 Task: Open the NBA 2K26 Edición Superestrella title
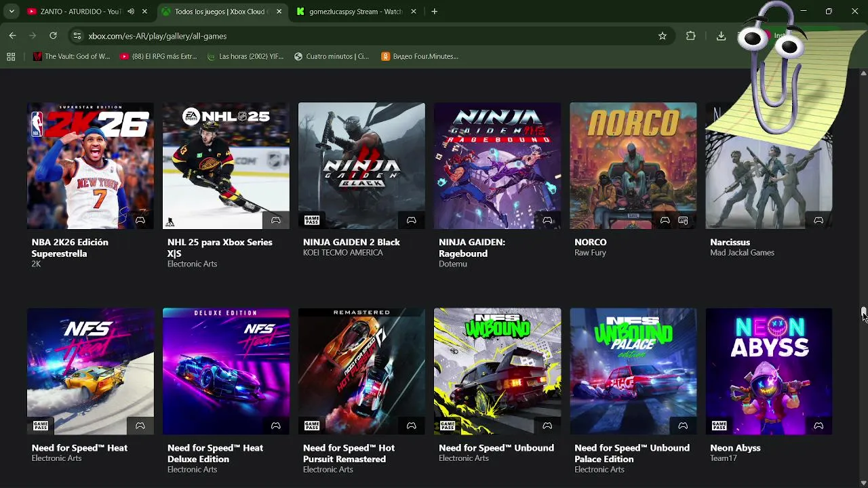coord(70,248)
